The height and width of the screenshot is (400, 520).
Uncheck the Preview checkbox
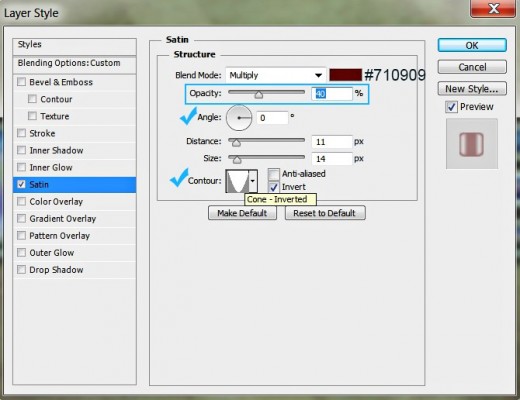click(451, 107)
